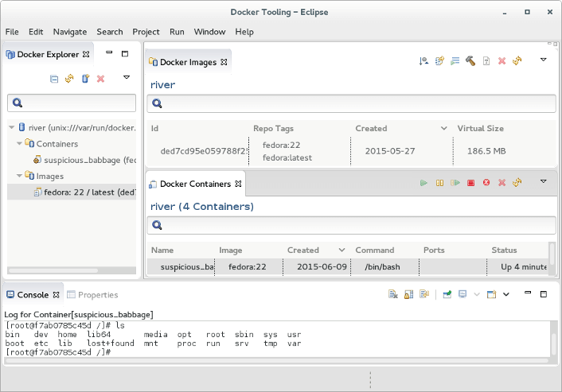Click the Display Selected Console monitor icon

click(x=462, y=294)
